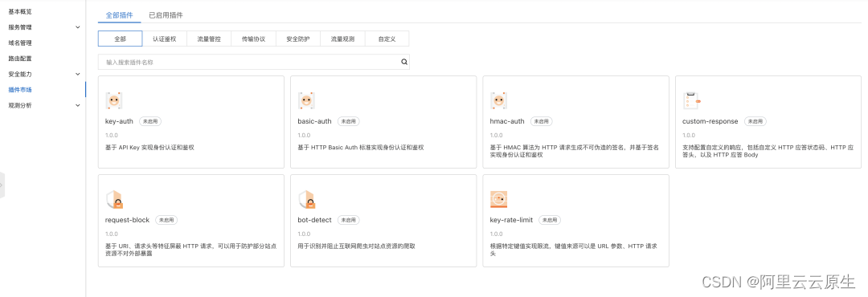Click the request-block plugin title
The width and height of the screenshot is (868, 297).
pyautogui.click(x=127, y=220)
